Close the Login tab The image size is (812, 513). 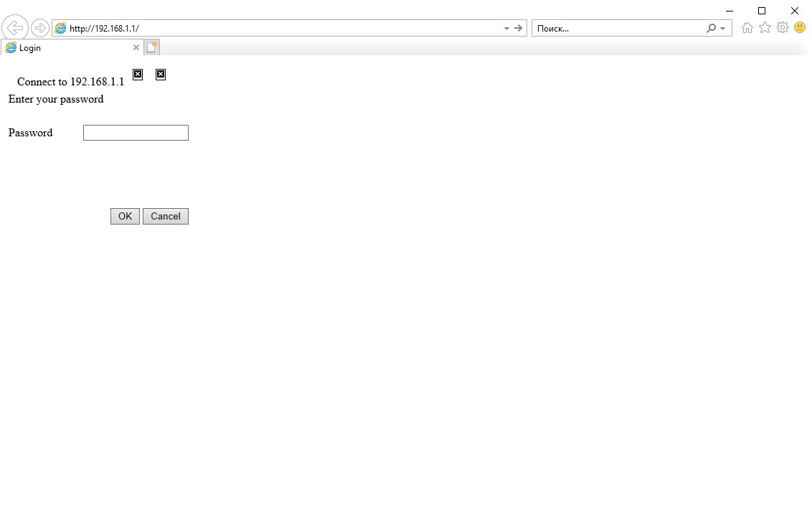136,48
